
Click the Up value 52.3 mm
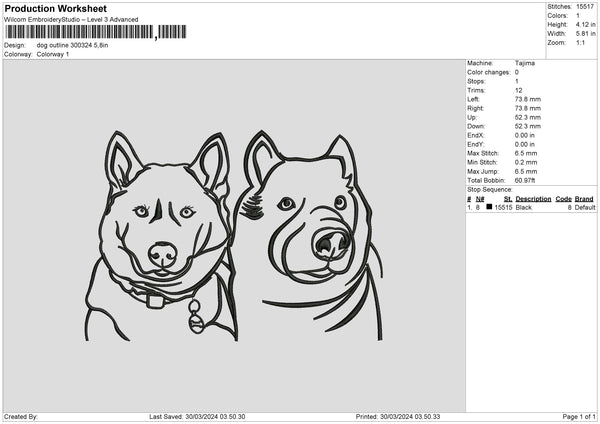[x=528, y=117]
